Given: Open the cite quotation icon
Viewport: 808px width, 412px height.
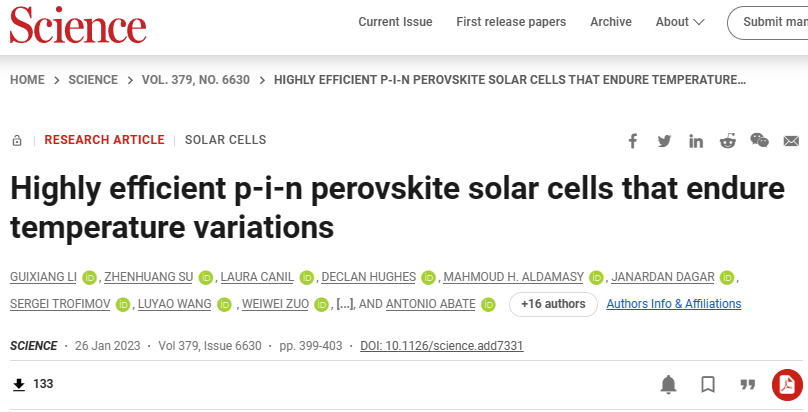Looking at the screenshot, I should [748, 384].
